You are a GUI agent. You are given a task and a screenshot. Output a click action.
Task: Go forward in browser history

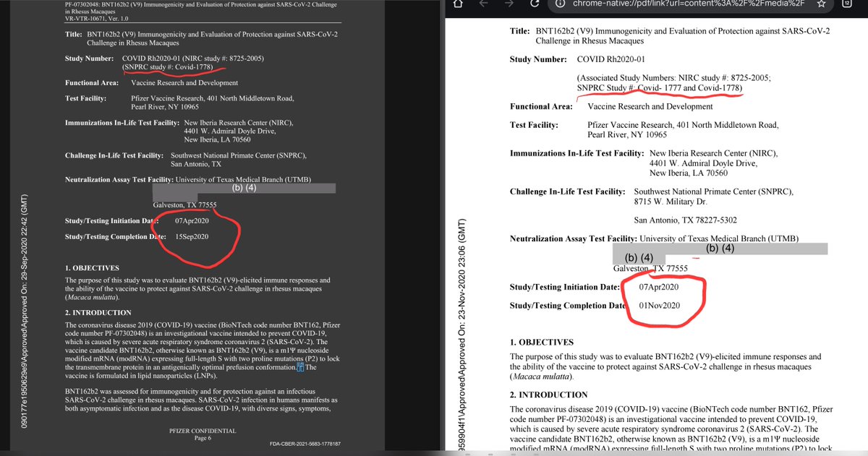509,5
